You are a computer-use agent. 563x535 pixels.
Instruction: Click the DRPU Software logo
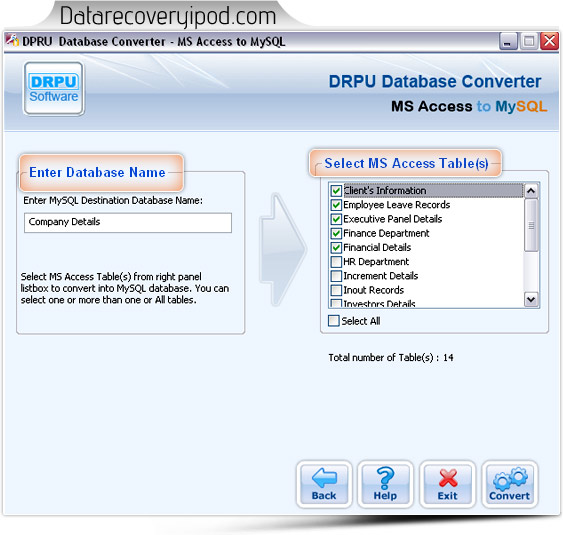click(54, 88)
